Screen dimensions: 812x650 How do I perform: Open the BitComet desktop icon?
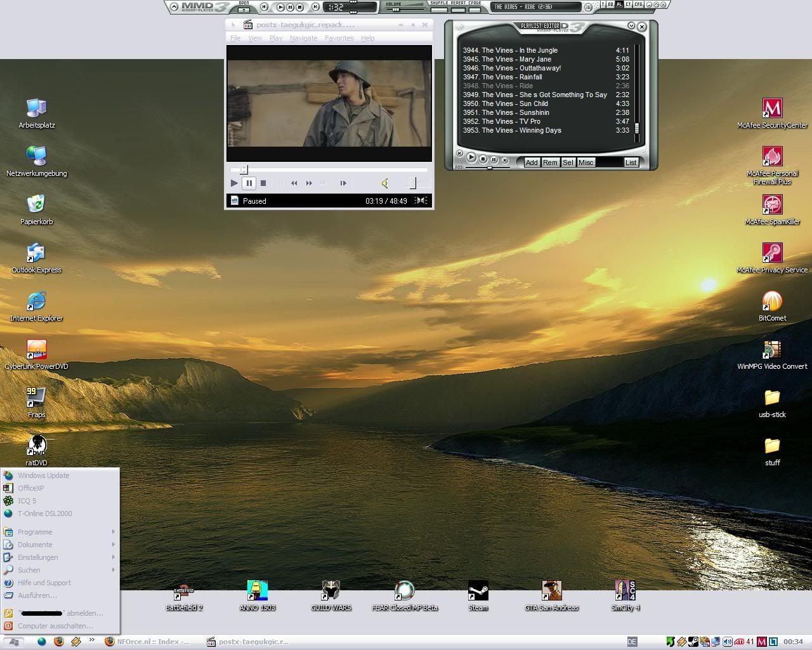click(x=772, y=302)
